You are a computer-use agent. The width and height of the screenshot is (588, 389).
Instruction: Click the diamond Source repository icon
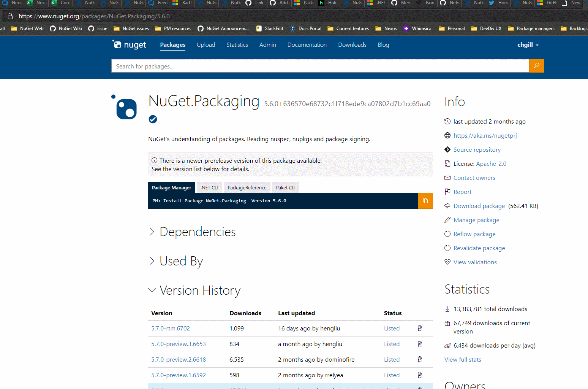click(x=447, y=149)
